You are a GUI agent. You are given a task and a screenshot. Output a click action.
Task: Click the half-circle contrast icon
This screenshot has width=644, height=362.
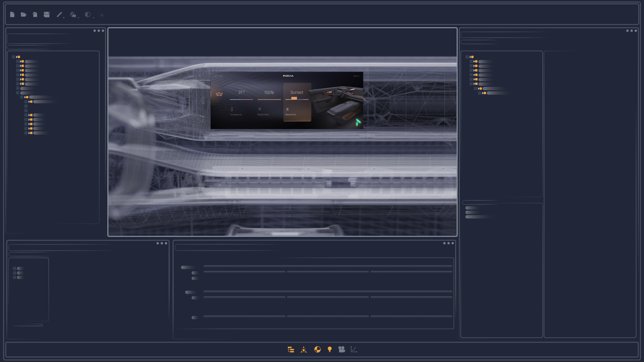[x=88, y=14]
